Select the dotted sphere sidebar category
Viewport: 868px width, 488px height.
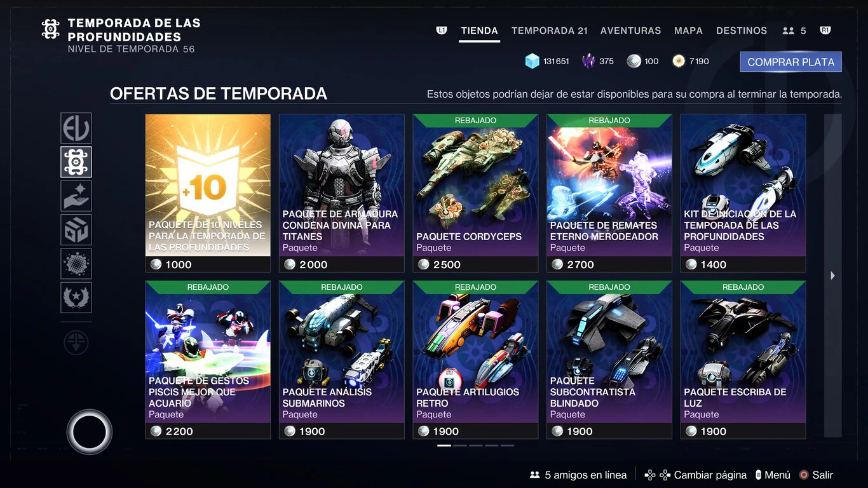pos(76,264)
